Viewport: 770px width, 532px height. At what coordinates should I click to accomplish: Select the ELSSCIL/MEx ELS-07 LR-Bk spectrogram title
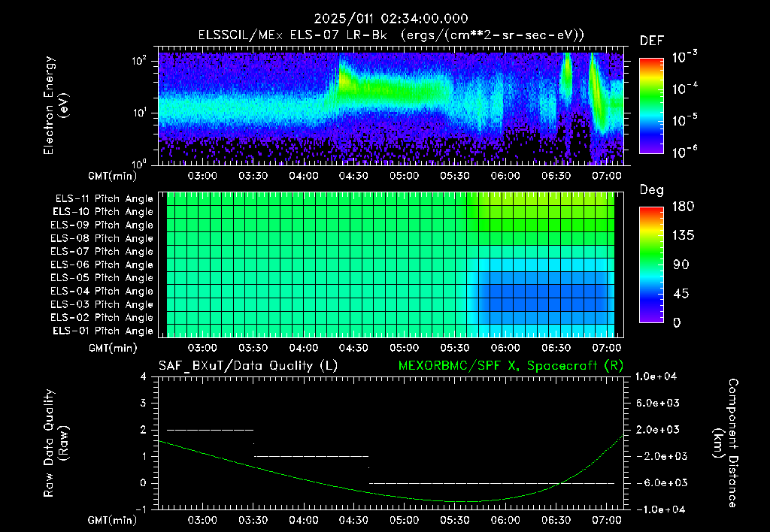[391, 35]
